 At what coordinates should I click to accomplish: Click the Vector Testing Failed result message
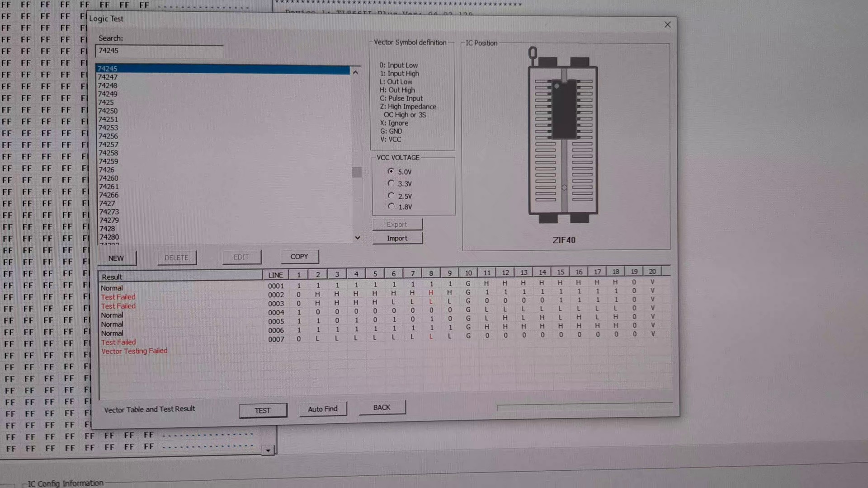point(134,351)
